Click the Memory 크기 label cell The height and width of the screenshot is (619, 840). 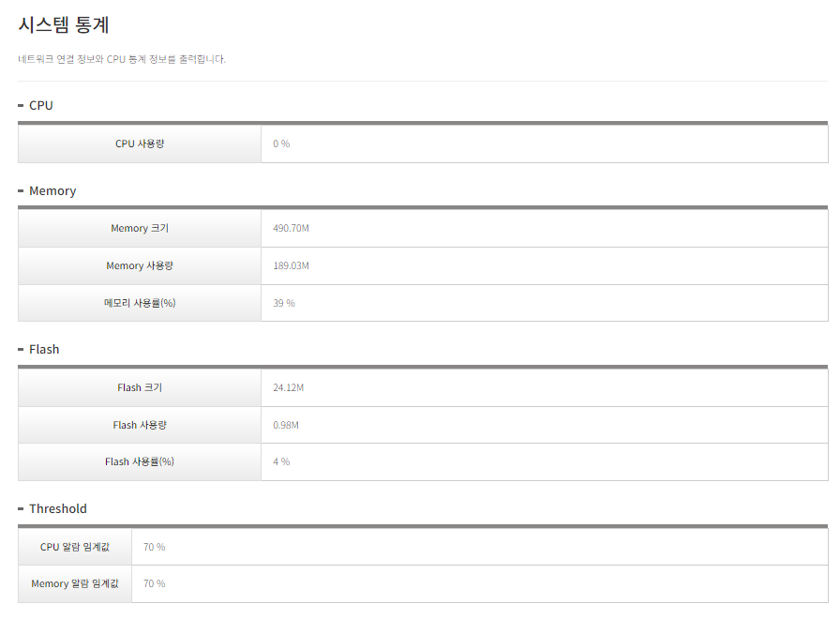(140, 228)
